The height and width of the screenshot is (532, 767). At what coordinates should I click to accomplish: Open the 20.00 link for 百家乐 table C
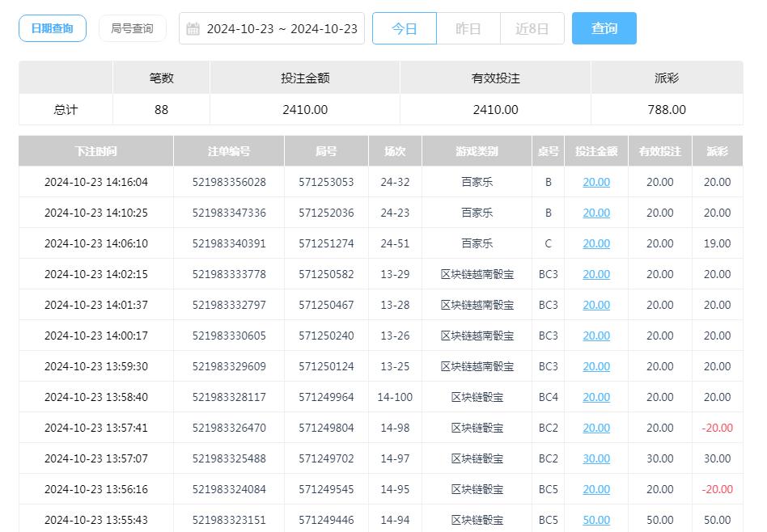click(x=595, y=243)
